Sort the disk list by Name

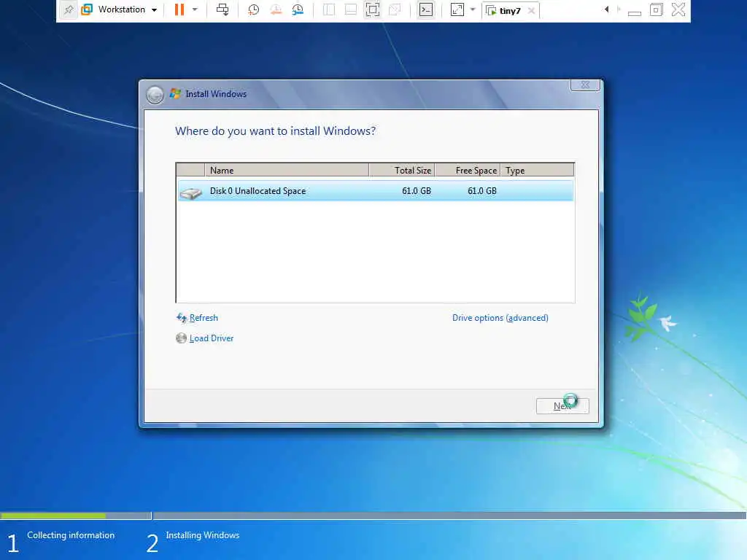(287, 170)
